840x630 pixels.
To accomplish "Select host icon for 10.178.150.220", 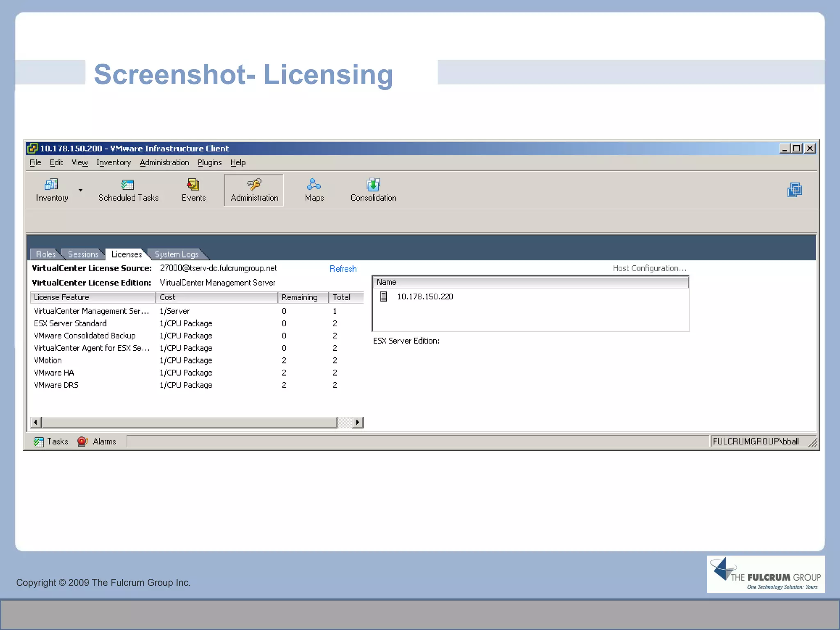I will (x=383, y=297).
